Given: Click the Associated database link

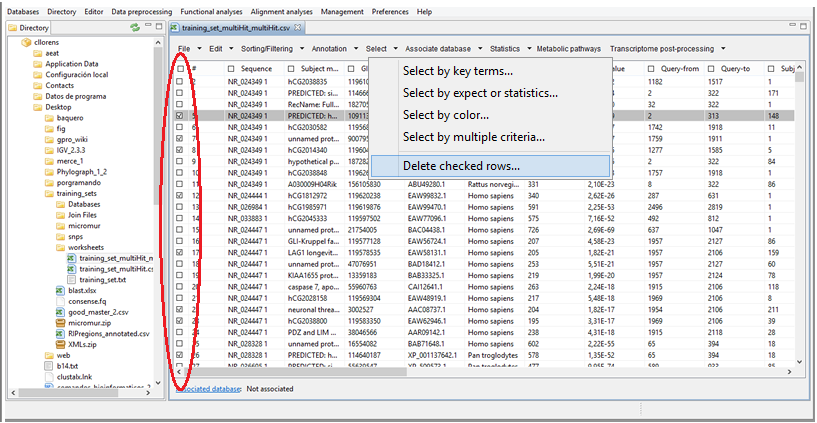Looking at the screenshot, I should coord(206,388).
